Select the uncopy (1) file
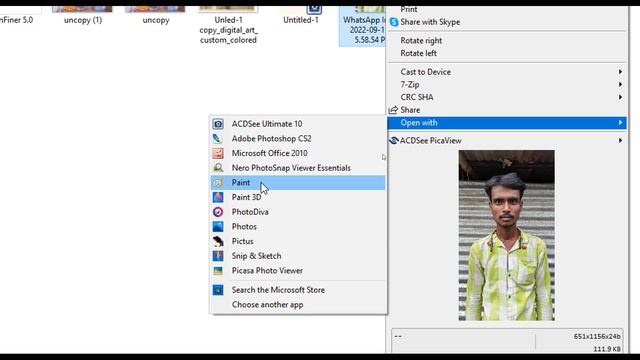Viewport: 640px width, 360px height. point(82,15)
